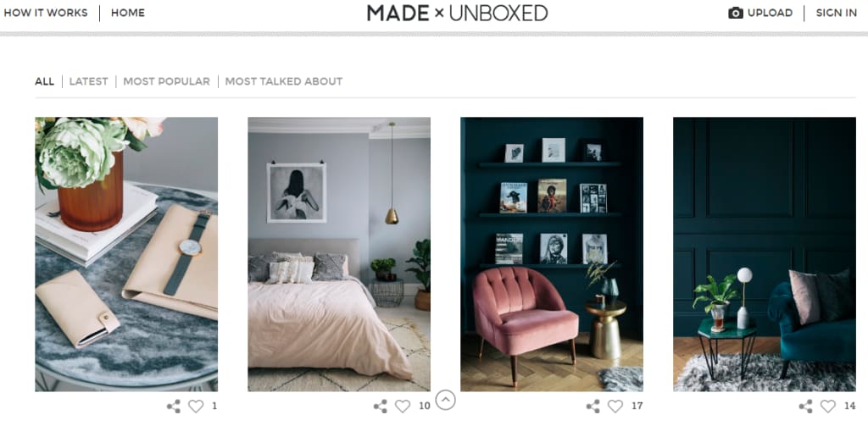This screenshot has height=426, width=868.
Task: Like the watch and wallet photo
Action: [x=196, y=407]
